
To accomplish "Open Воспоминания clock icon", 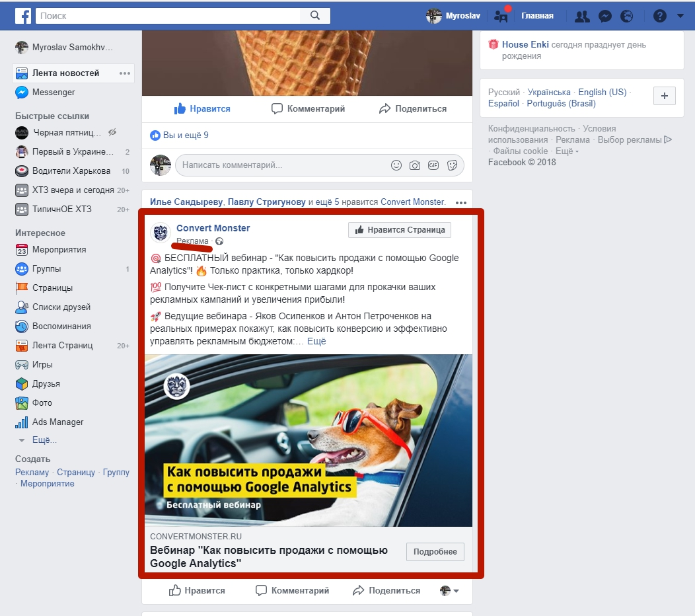I will (x=22, y=326).
